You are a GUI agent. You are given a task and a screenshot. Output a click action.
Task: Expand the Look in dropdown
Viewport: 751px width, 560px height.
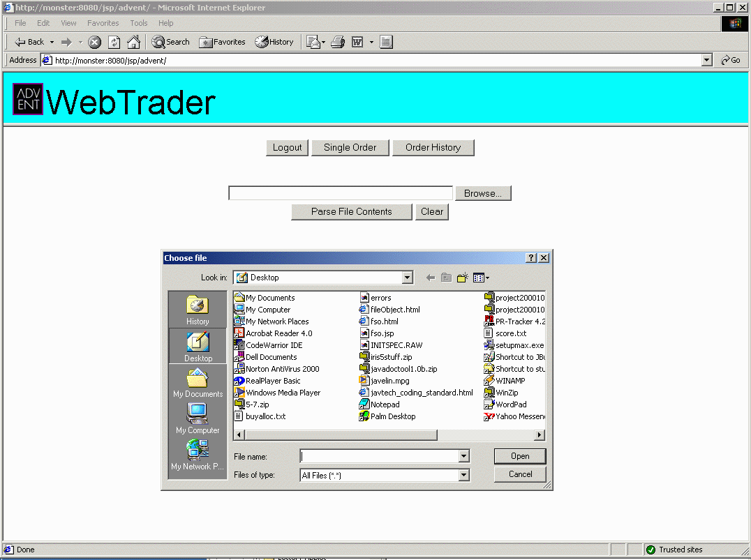click(408, 278)
